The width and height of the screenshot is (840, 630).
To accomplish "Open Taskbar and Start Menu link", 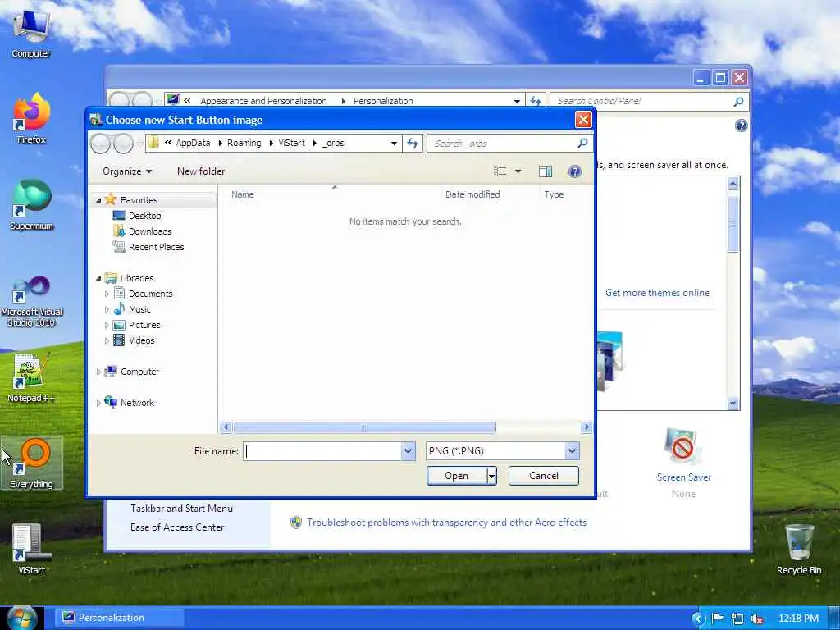I will (181, 509).
